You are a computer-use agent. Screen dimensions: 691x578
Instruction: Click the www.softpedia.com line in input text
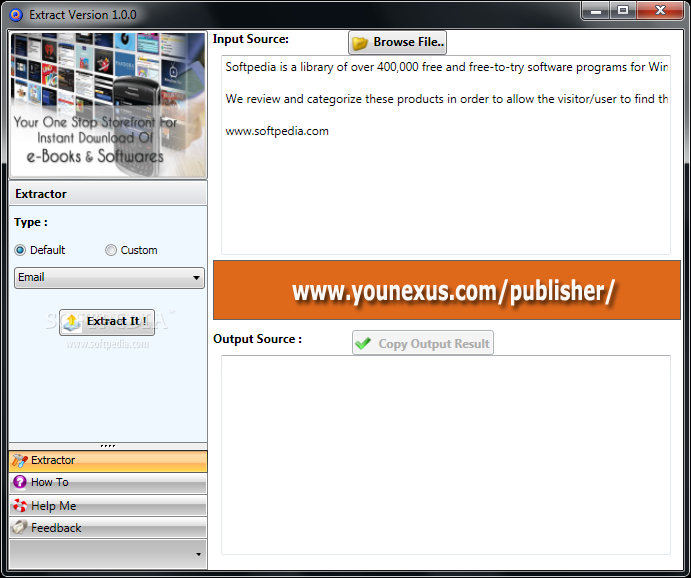click(277, 131)
